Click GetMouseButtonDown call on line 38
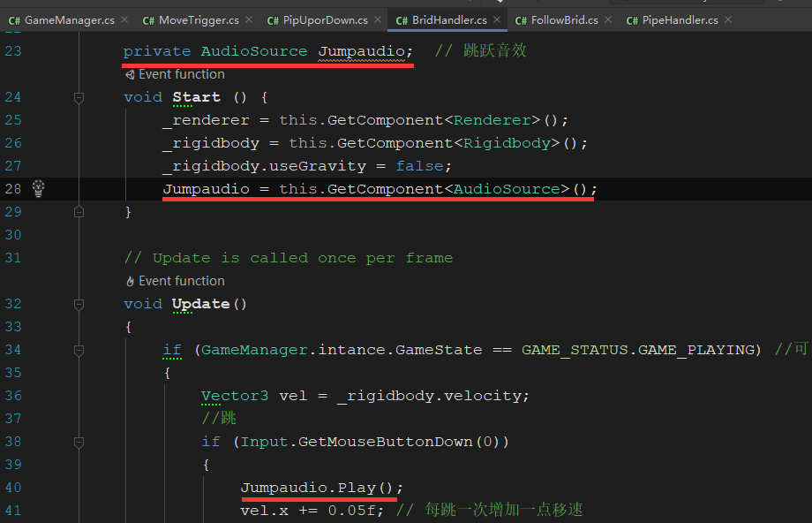 coord(386,442)
